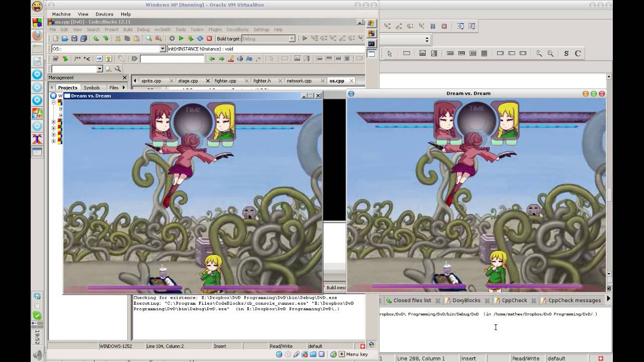Click the Cut scissors icon

[118, 39]
